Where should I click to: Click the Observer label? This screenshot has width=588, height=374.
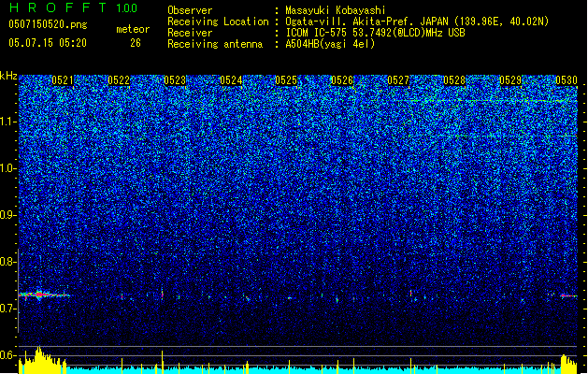(190, 10)
